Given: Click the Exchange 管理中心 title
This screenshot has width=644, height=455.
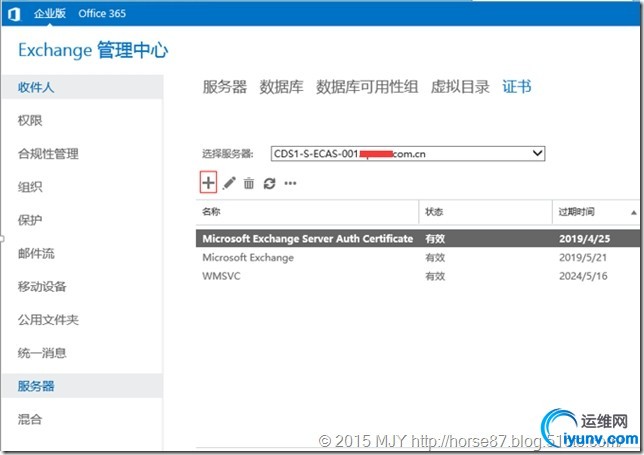Looking at the screenshot, I should (93, 50).
